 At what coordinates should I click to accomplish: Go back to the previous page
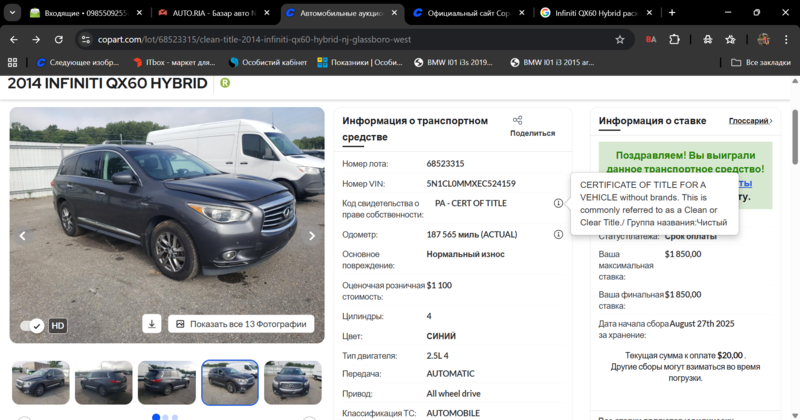[x=14, y=39]
